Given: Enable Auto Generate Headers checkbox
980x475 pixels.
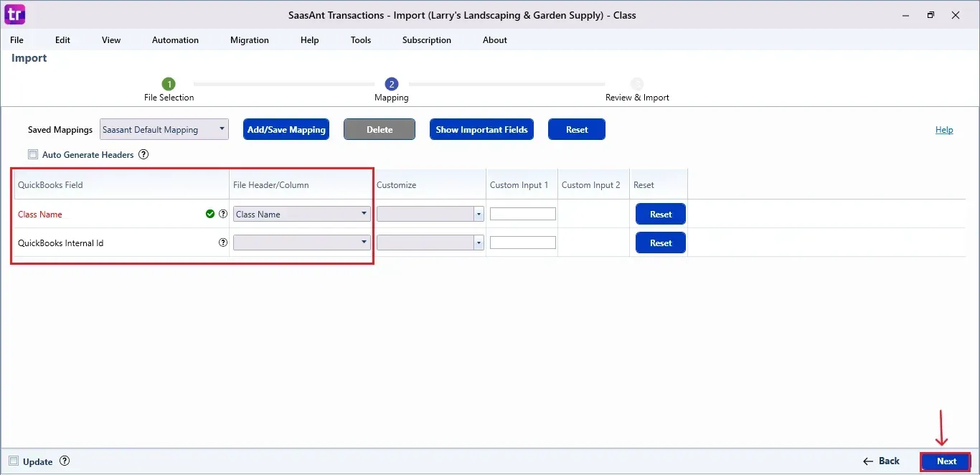Looking at the screenshot, I should [x=33, y=154].
